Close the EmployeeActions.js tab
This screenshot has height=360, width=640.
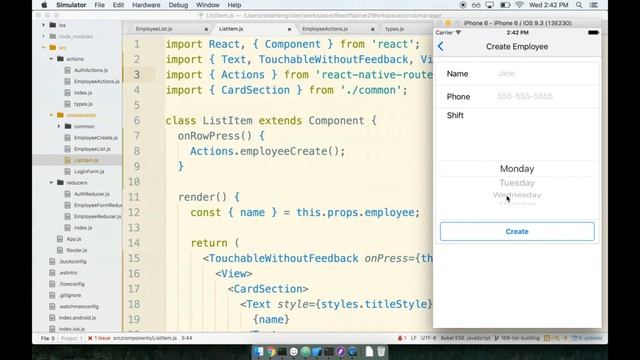(x=373, y=29)
